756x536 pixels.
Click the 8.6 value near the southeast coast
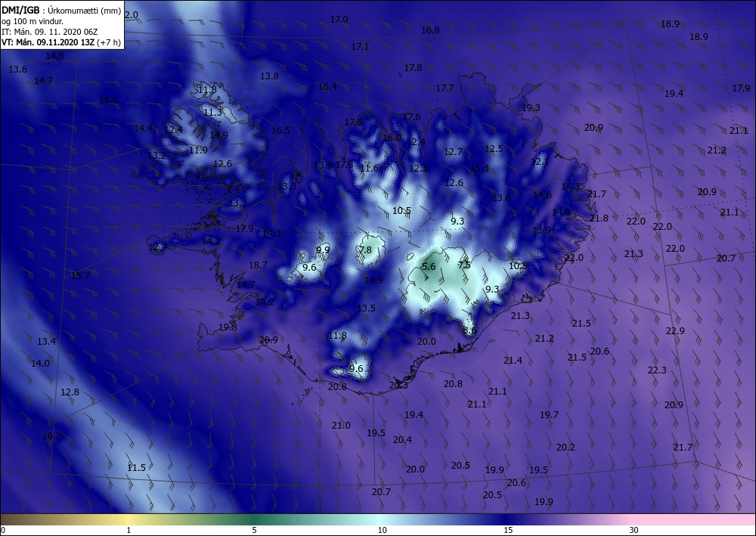(x=469, y=330)
